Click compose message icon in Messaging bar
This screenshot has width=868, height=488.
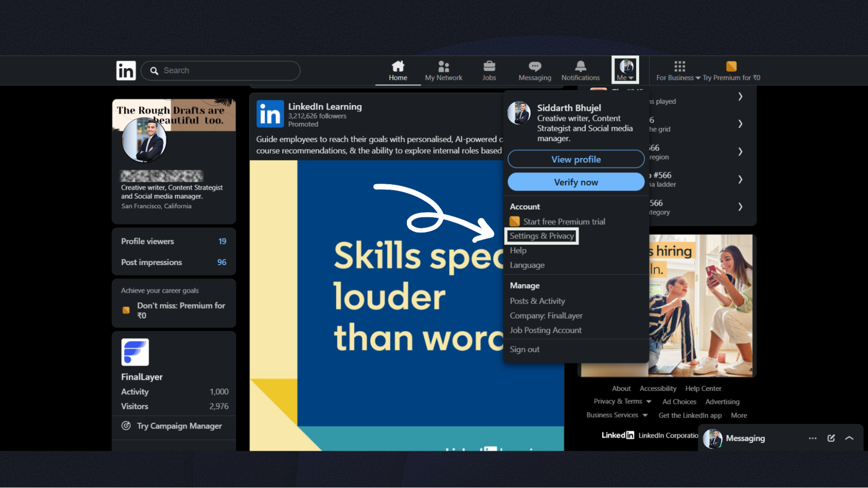click(831, 438)
